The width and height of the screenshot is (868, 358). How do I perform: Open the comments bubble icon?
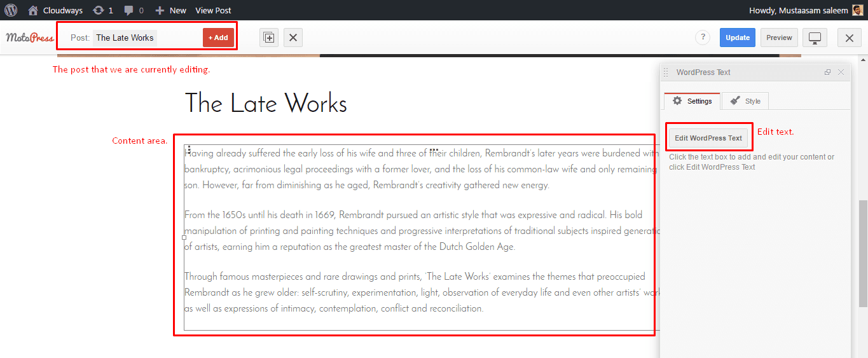pyautogui.click(x=129, y=10)
